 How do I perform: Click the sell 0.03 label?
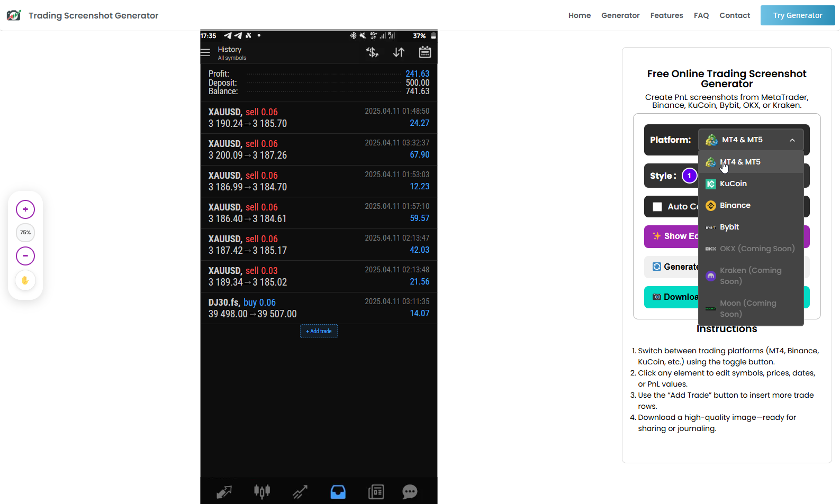coord(261,271)
